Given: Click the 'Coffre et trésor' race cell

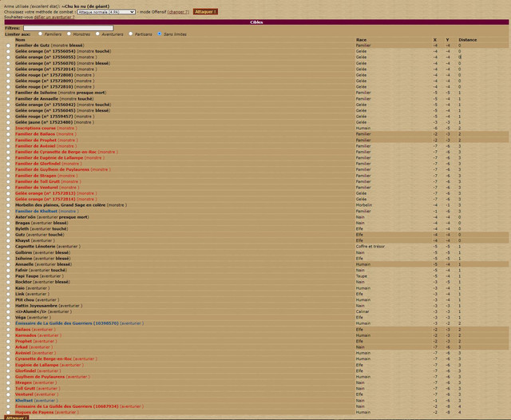Looking at the screenshot, I should 370,246.
